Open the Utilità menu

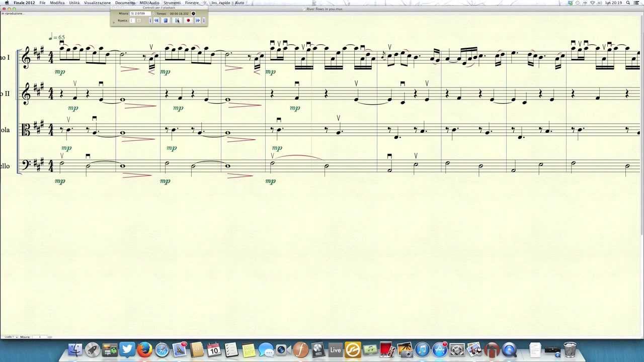(74, 3)
